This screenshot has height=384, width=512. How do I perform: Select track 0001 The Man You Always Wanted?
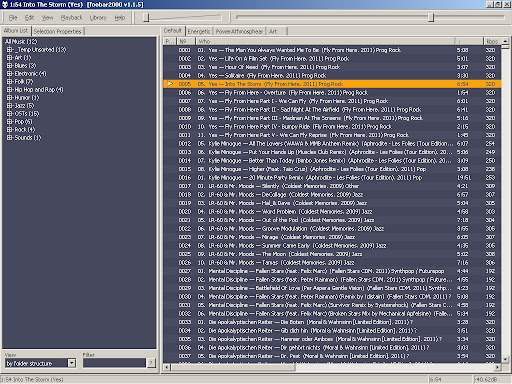pyautogui.click(x=332, y=50)
